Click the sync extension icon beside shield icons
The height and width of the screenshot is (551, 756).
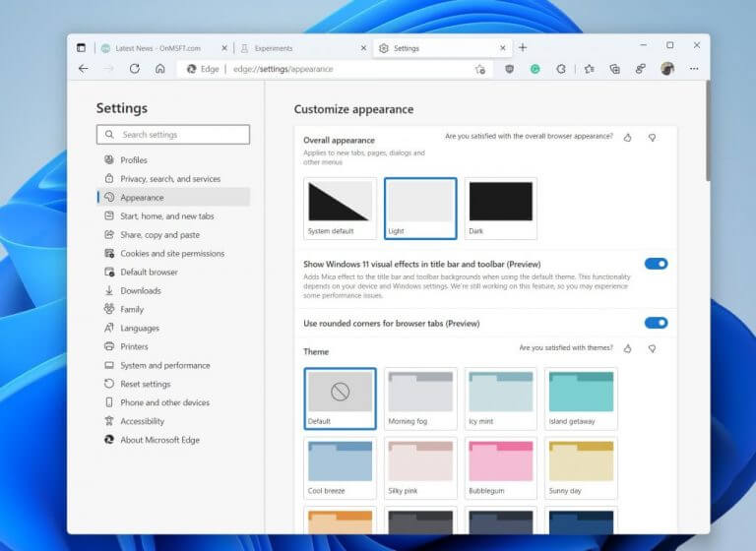point(561,69)
